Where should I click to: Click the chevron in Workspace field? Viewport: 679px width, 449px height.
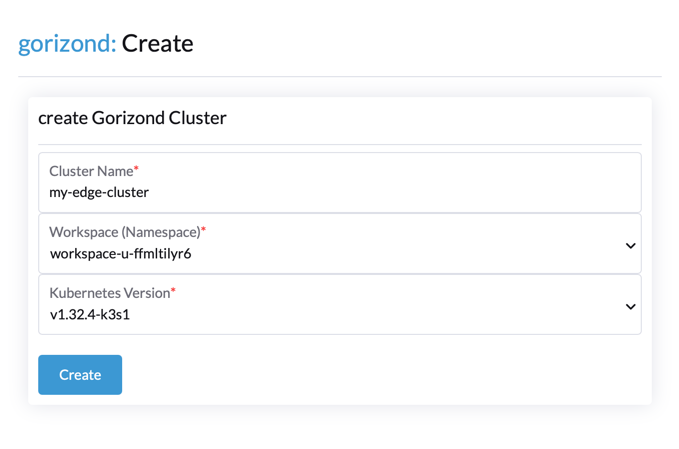click(x=630, y=245)
